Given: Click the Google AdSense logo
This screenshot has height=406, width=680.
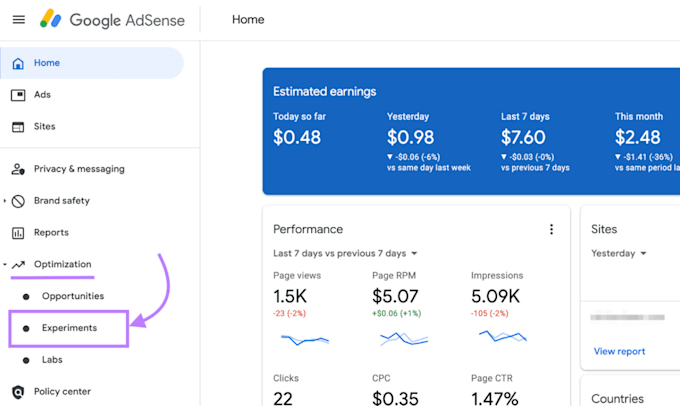Looking at the screenshot, I should [112, 20].
